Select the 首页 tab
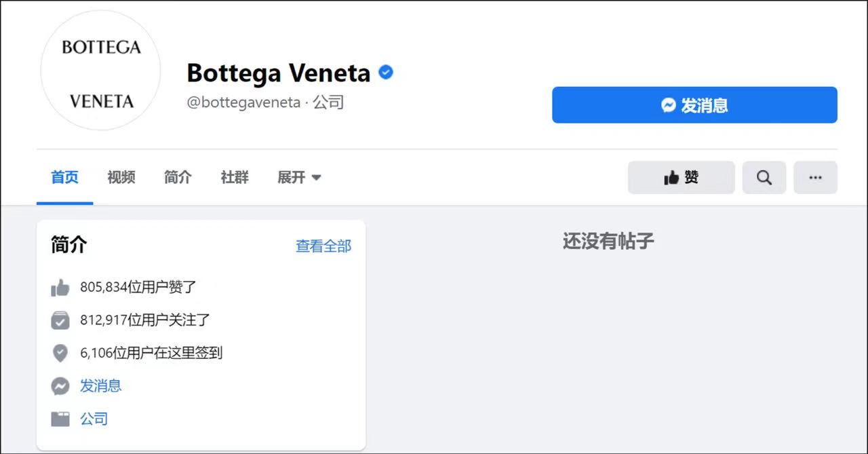 point(64,178)
